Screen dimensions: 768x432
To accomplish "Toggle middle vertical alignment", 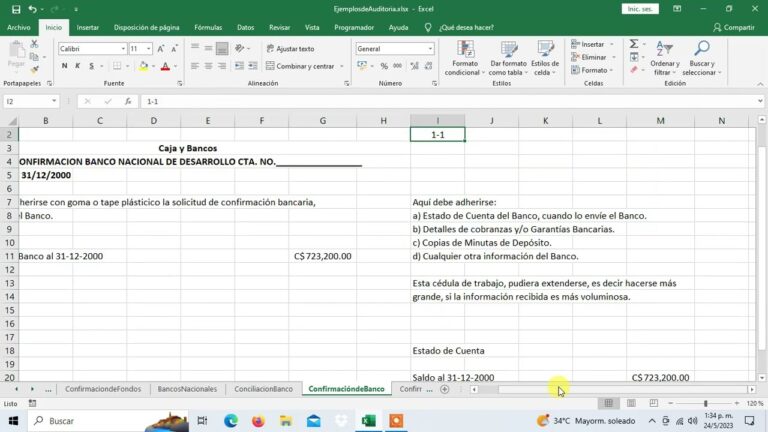I will click(208, 48).
